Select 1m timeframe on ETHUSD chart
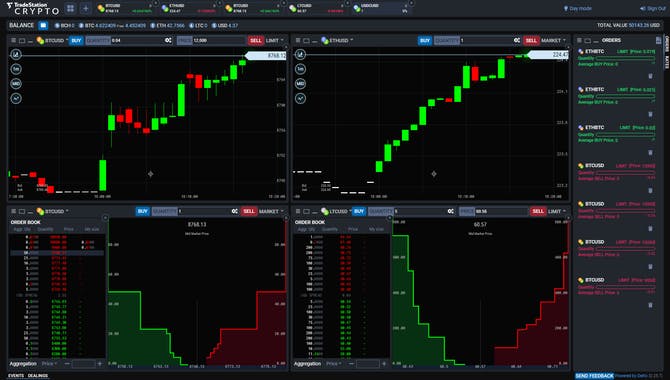This screenshot has height=380, width=670. (x=300, y=69)
